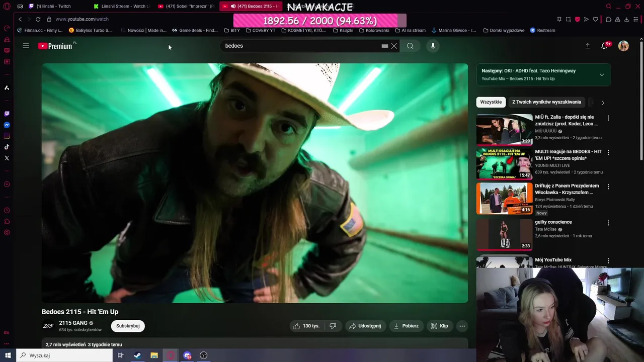Clear the search box with X icon
The image size is (644, 362).
pos(394,46)
